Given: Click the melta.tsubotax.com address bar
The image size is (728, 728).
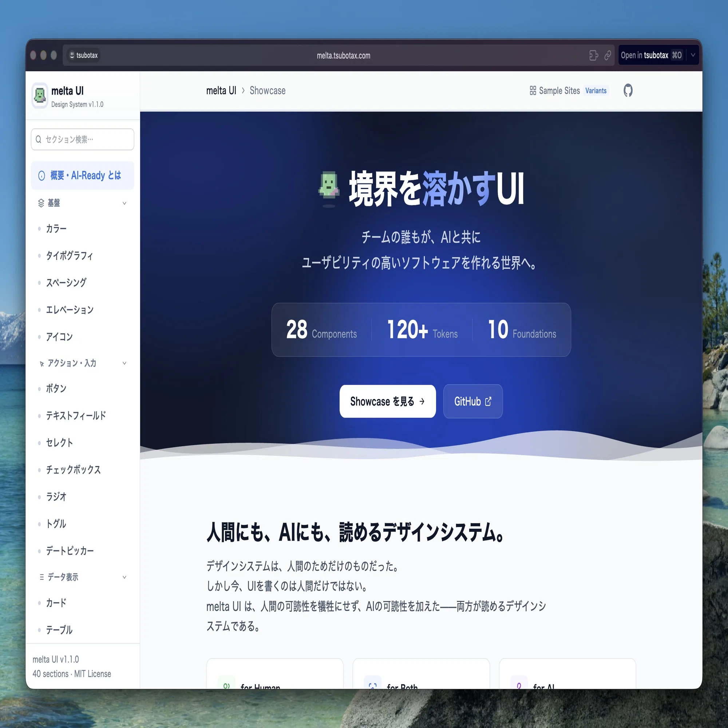Looking at the screenshot, I should pos(344,55).
